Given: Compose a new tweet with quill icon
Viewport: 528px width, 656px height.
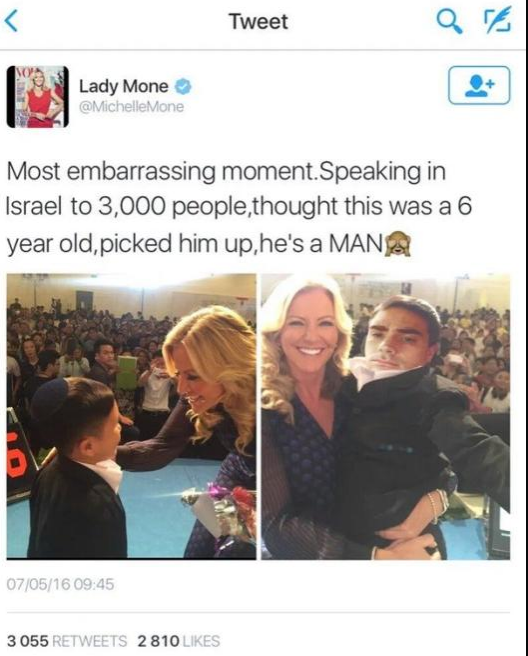Looking at the screenshot, I should [497, 20].
